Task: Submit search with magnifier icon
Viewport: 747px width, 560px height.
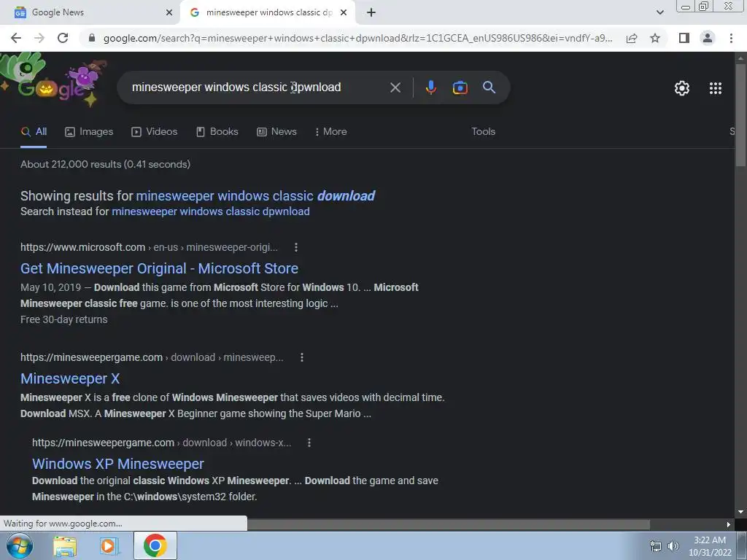Action: (x=489, y=87)
